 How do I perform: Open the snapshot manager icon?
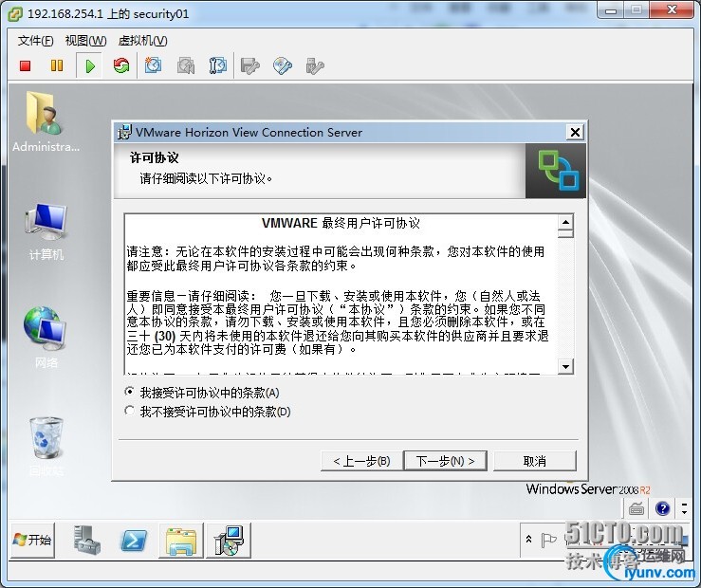pos(218,65)
